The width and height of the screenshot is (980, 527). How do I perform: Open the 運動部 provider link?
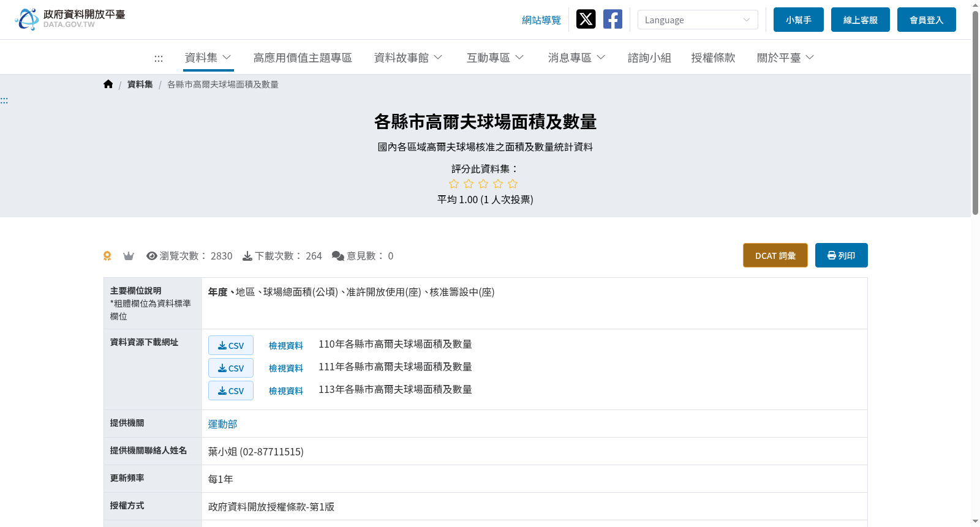click(x=222, y=424)
